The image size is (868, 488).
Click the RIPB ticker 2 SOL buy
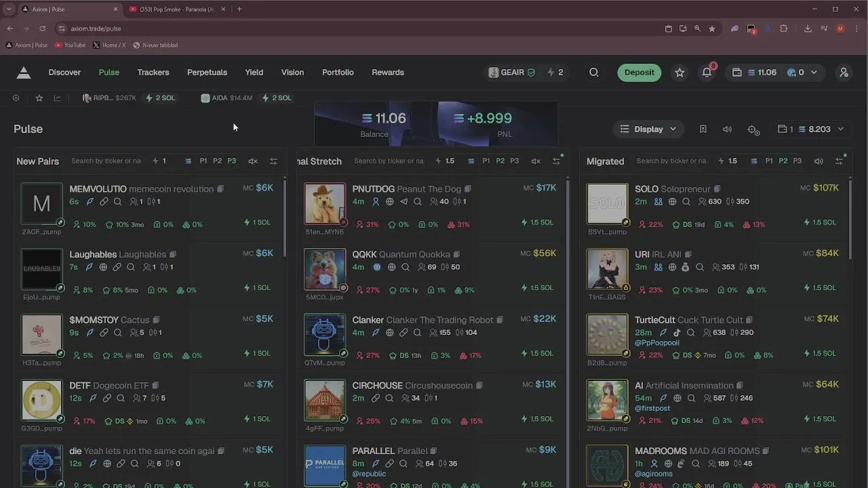tap(160, 98)
